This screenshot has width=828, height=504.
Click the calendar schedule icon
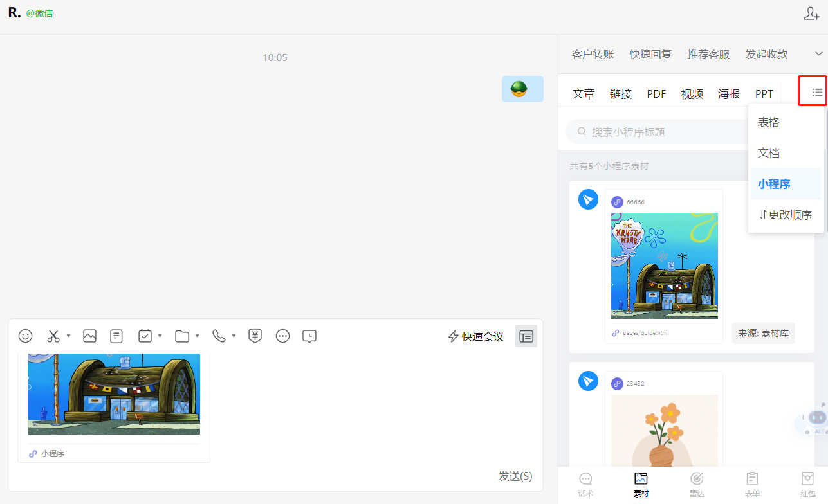[x=145, y=336]
